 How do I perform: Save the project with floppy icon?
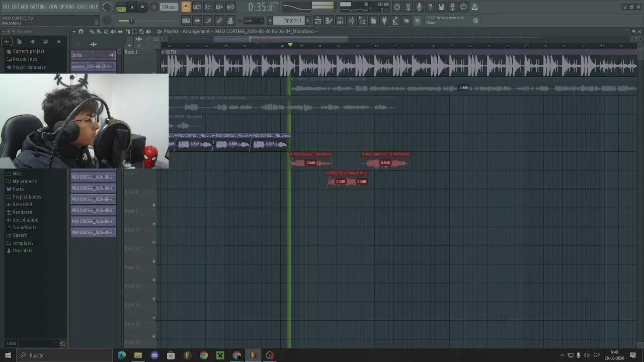pyautogui.click(x=441, y=7)
